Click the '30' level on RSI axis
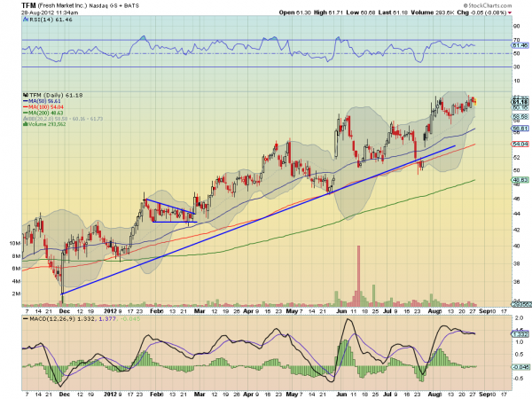Image resolution: width=532 pixels, height=399 pixels. (x=516, y=66)
